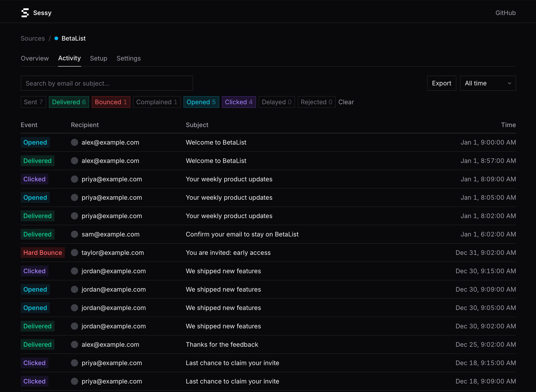The image size is (536, 392).
Task: Click the Sessy logo icon
Action: click(25, 13)
